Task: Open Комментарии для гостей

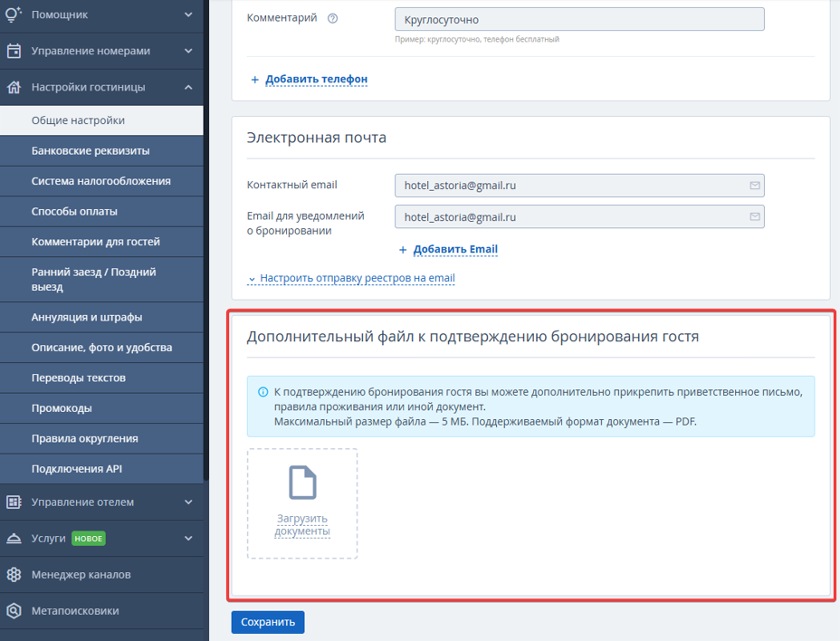Action: click(x=101, y=242)
